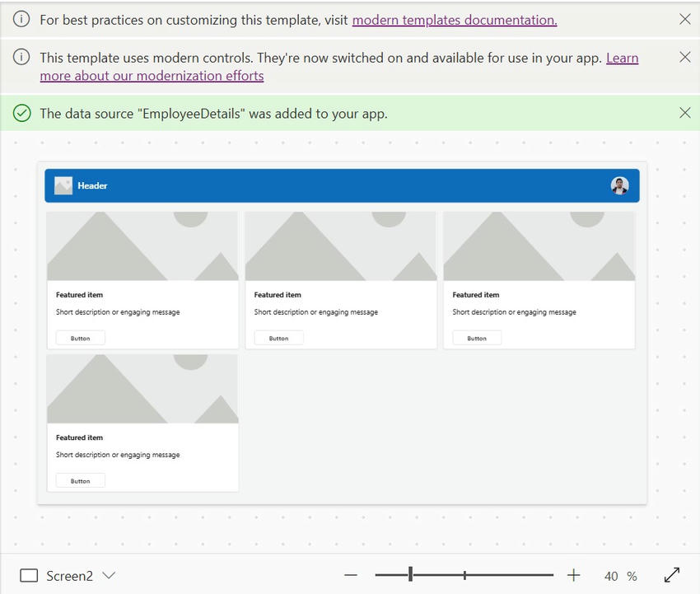The image size is (700, 594).
Task: Select the user profile avatar in header
Action: pos(619,186)
